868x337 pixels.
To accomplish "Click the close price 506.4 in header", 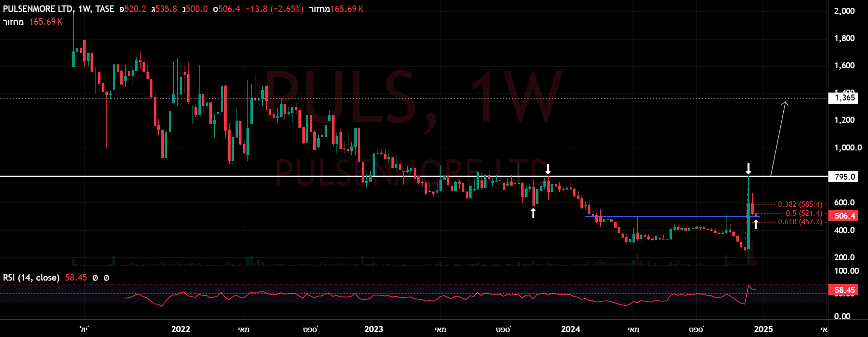I will (230, 9).
